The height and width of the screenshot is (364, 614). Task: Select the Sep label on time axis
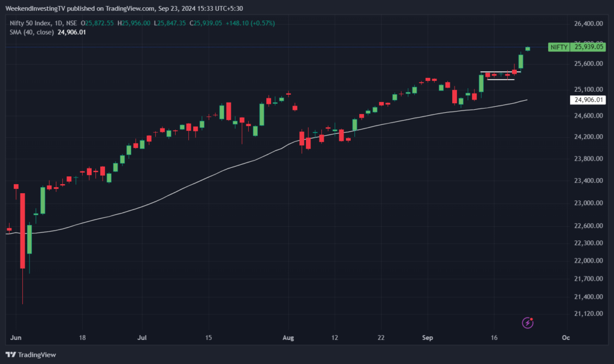point(428,338)
